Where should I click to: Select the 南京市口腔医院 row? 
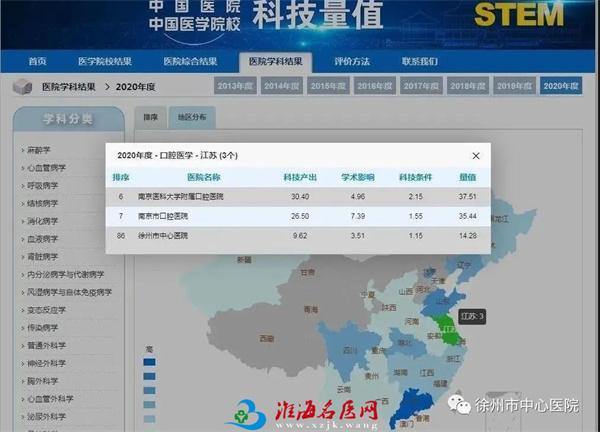[x=298, y=216]
